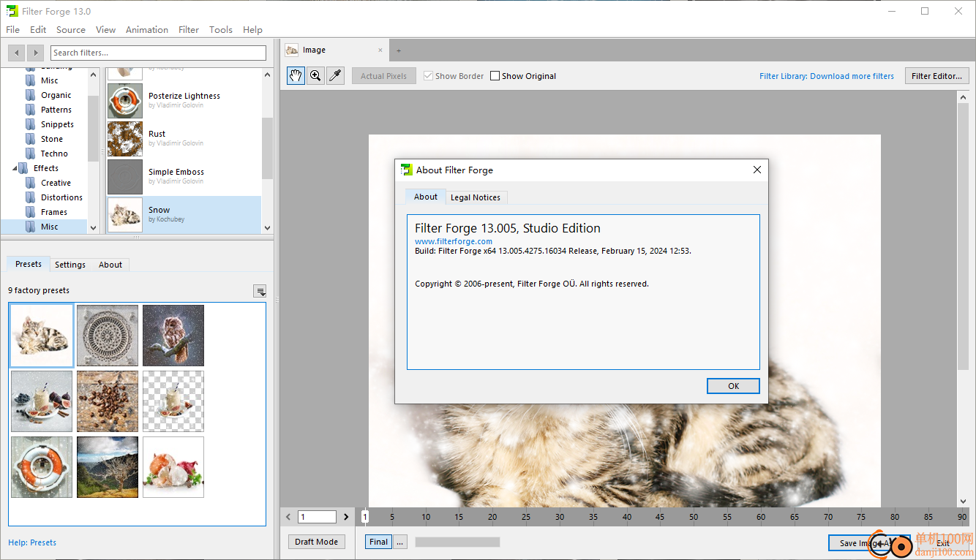Select the Eyedropper tool

335,75
